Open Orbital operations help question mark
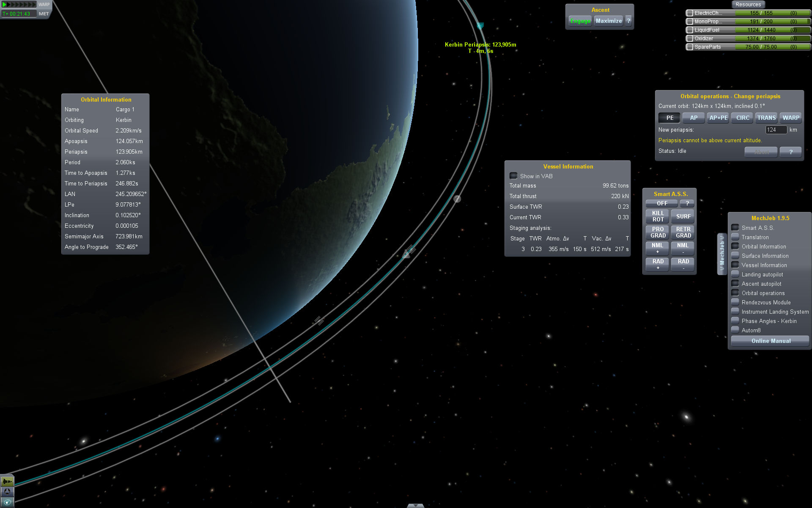Screen dimensions: 812x508 (790, 152)
